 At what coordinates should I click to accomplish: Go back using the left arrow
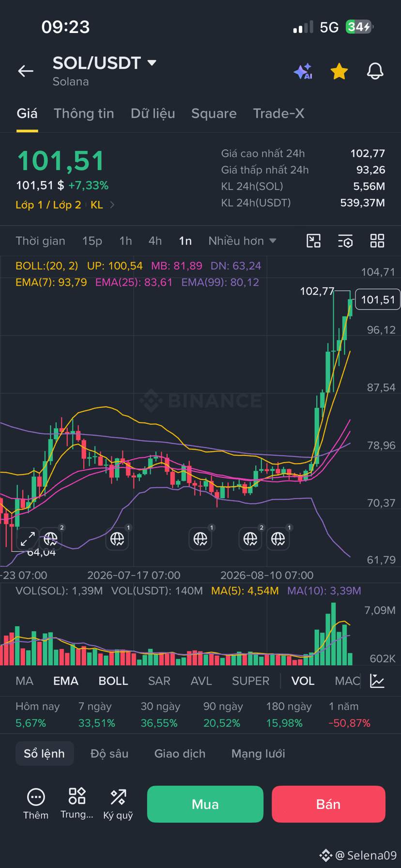click(26, 71)
